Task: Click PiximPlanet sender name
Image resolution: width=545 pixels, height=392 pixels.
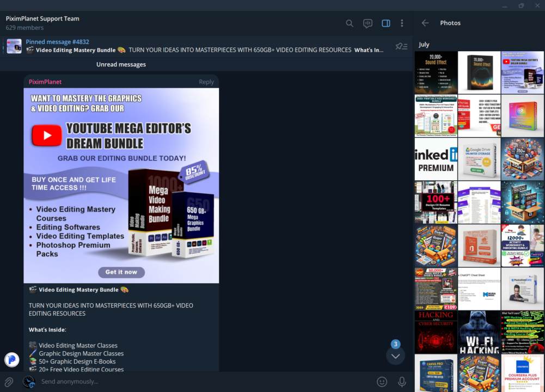Action: tap(45, 82)
